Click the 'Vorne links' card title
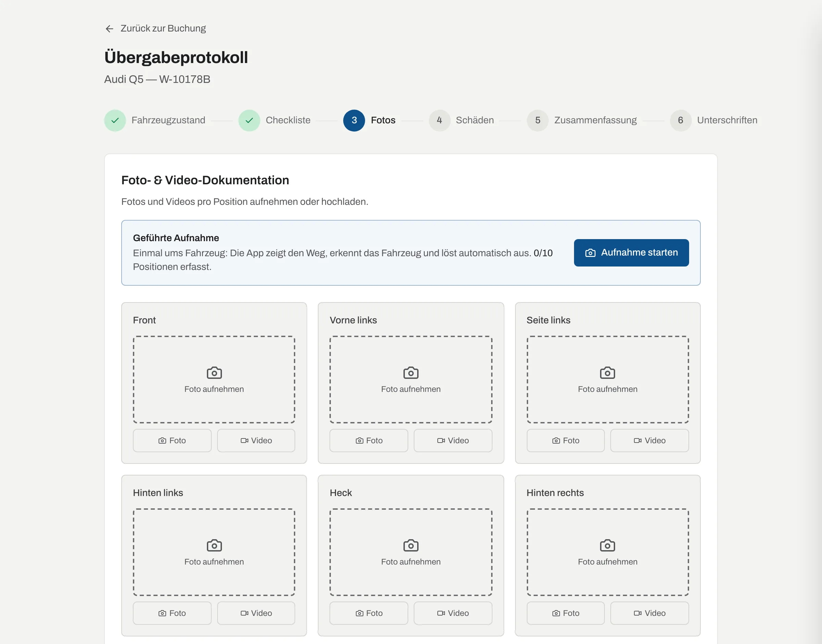 [353, 320]
